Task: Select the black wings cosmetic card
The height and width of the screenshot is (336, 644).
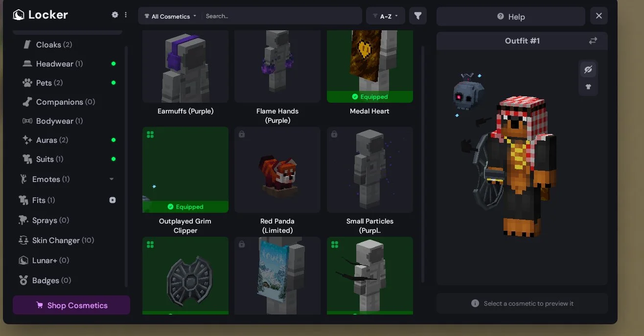Action: click(x=369, y=275)
